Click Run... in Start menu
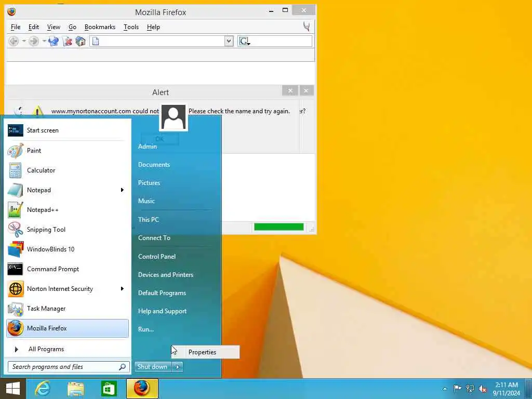 click(146, 329)
